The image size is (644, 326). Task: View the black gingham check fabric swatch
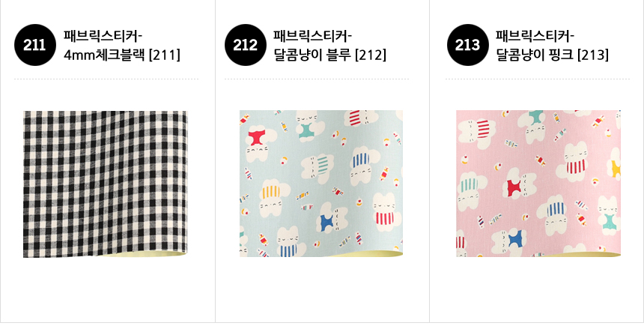tap(105, 184)
